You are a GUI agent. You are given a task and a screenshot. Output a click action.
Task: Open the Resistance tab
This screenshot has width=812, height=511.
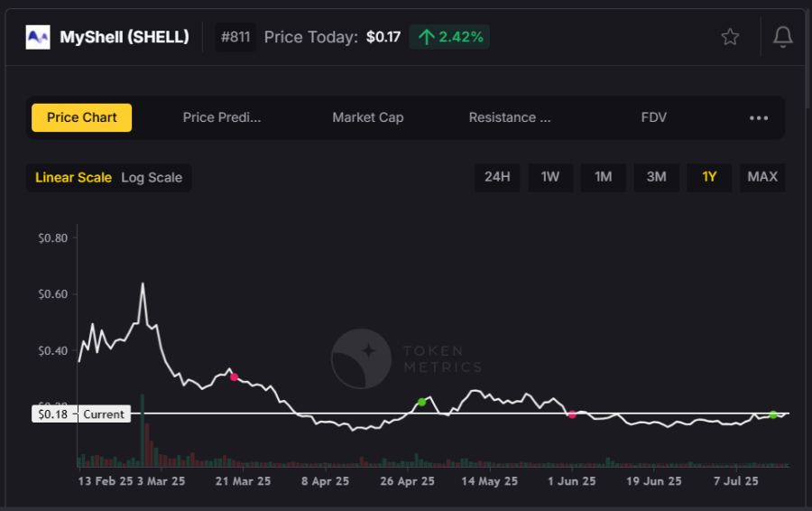click(x=510, y=117)
